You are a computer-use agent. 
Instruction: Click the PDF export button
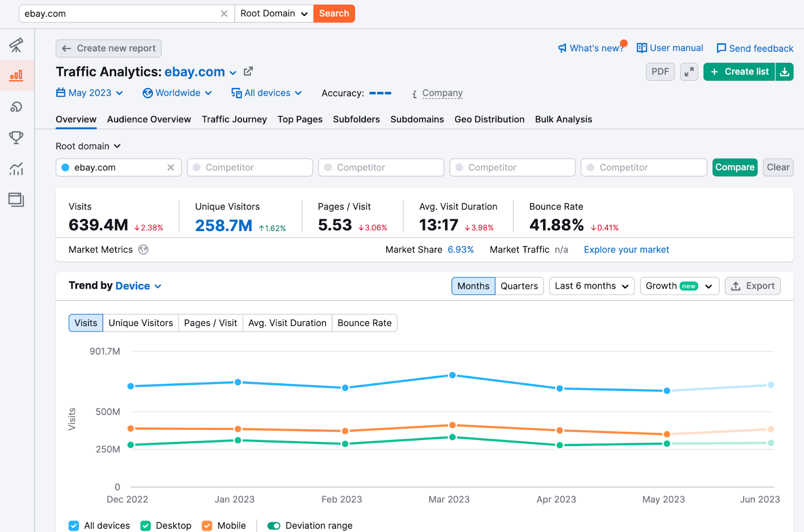point(660,72)
